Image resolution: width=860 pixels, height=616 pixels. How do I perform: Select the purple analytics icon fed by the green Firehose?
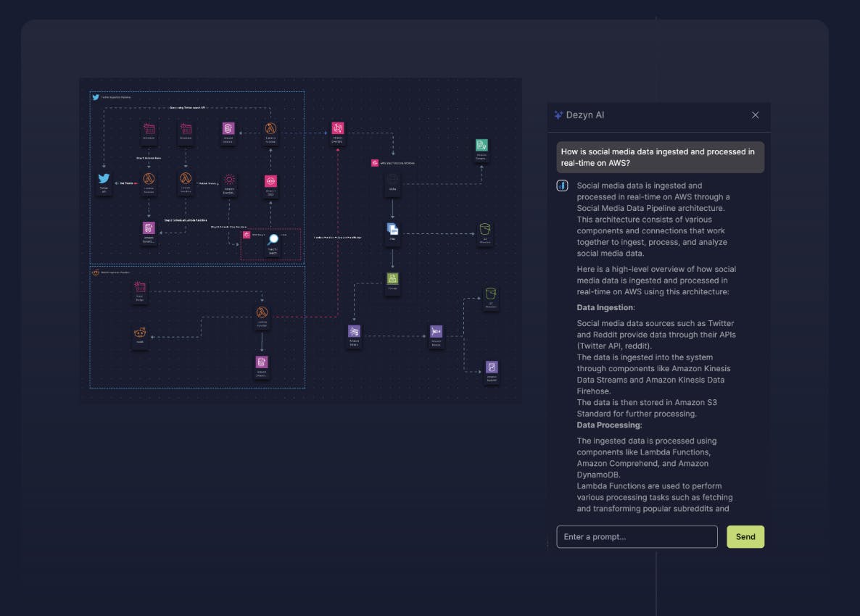click(x=355, y=331)
